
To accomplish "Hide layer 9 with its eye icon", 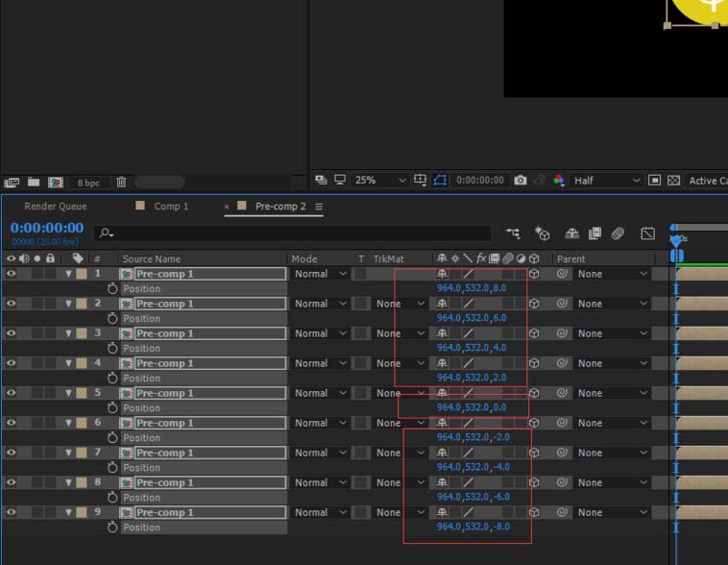I will [x=11, y=512].
